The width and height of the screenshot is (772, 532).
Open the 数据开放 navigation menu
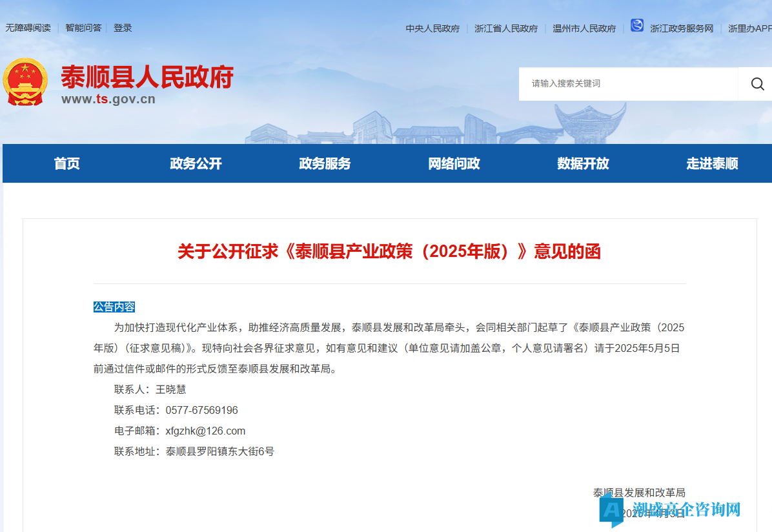582,164
